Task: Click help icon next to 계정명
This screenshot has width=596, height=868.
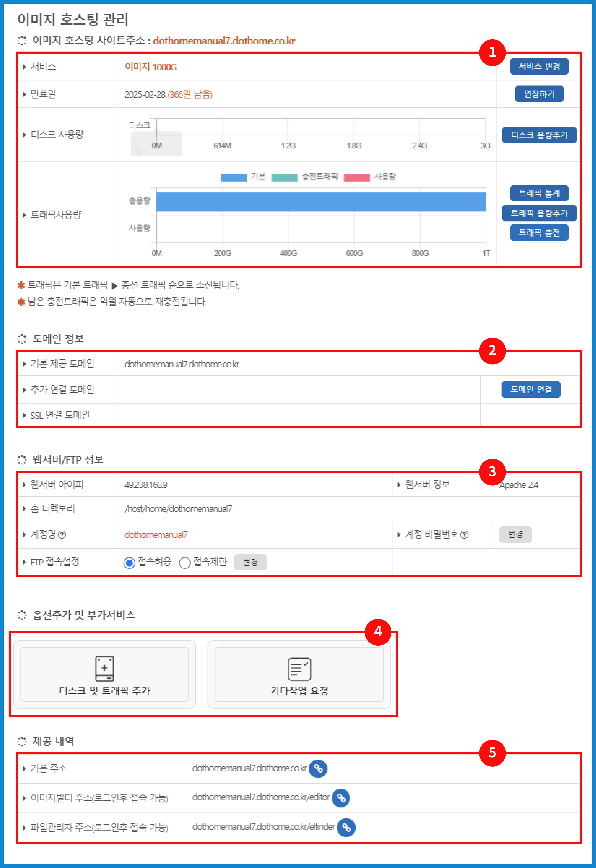Action: (x=62, y=535)
